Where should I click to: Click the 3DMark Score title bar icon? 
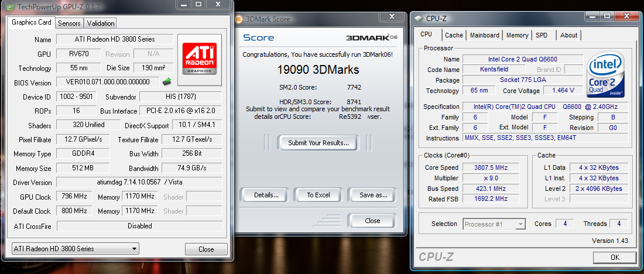point(239,19)
